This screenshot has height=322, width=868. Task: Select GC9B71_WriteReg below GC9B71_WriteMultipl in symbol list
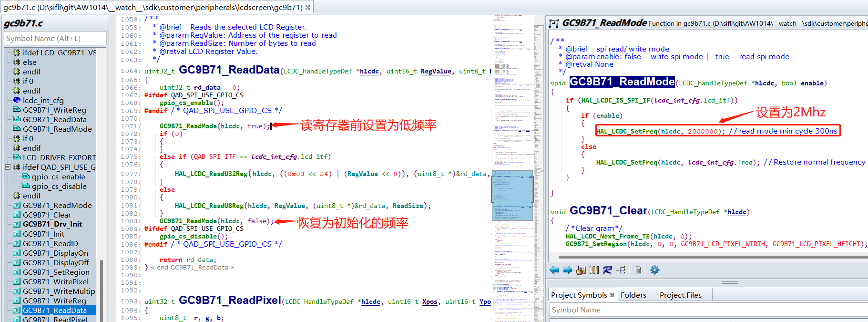pyautogui.click(x=54, y=301)
